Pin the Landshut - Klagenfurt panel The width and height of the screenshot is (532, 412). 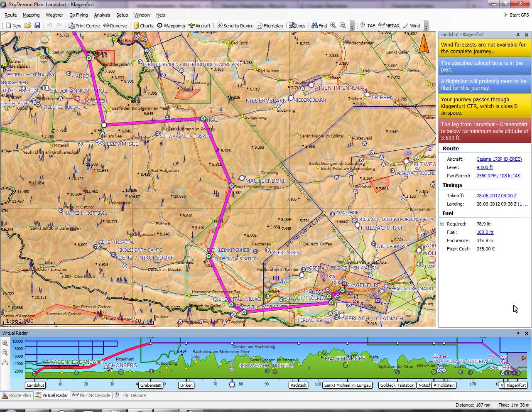coord(518,35)
